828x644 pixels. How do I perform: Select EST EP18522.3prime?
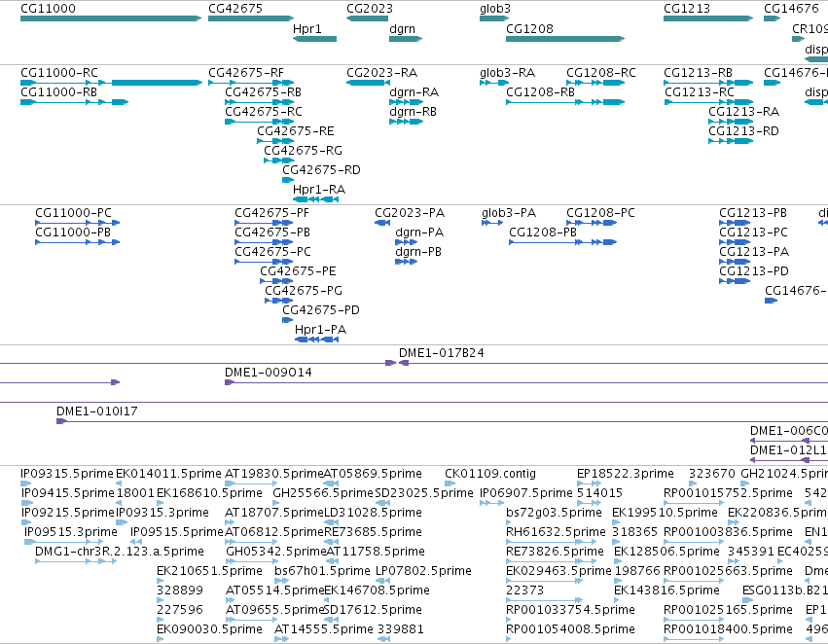[626, 474]
